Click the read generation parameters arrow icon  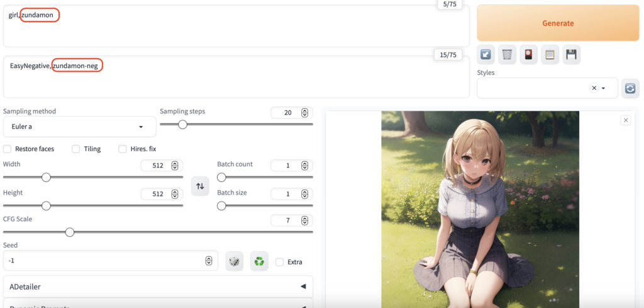486,55
